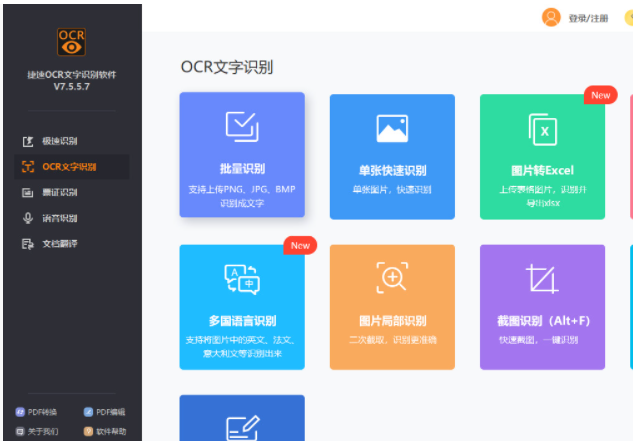Open the 多国语言识别 card
Screen dimensions: 633x441
pos(242,307)
